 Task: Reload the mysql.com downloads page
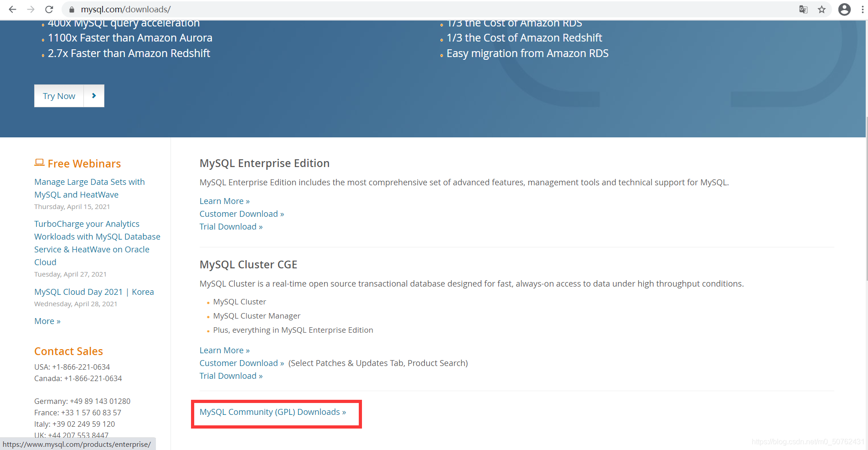(49, 9)
